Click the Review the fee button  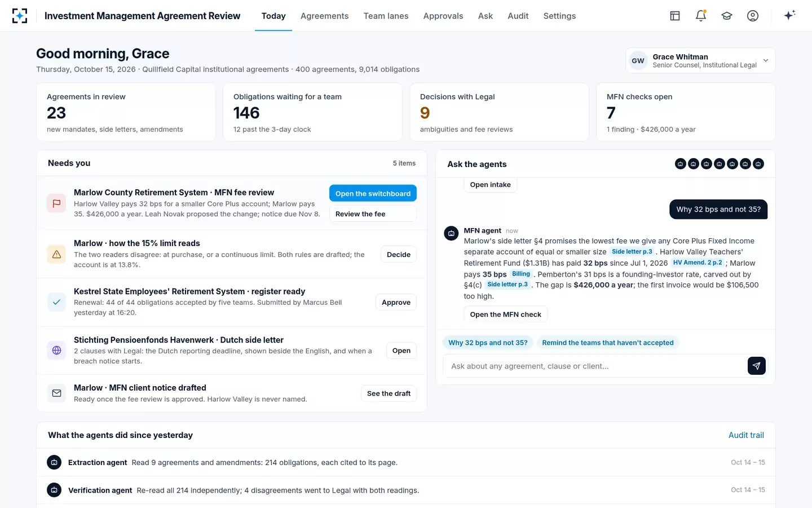(x=373, y=214)
